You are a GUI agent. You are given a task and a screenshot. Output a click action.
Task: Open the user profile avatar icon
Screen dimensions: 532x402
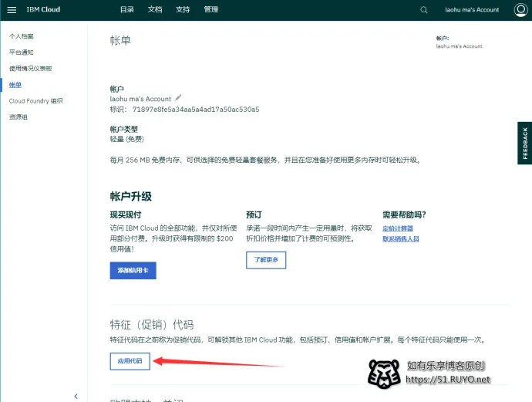coord(520,10)
